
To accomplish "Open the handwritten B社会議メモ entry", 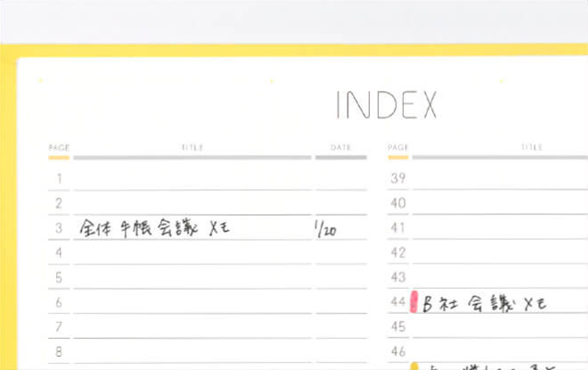I will (485, 303).
